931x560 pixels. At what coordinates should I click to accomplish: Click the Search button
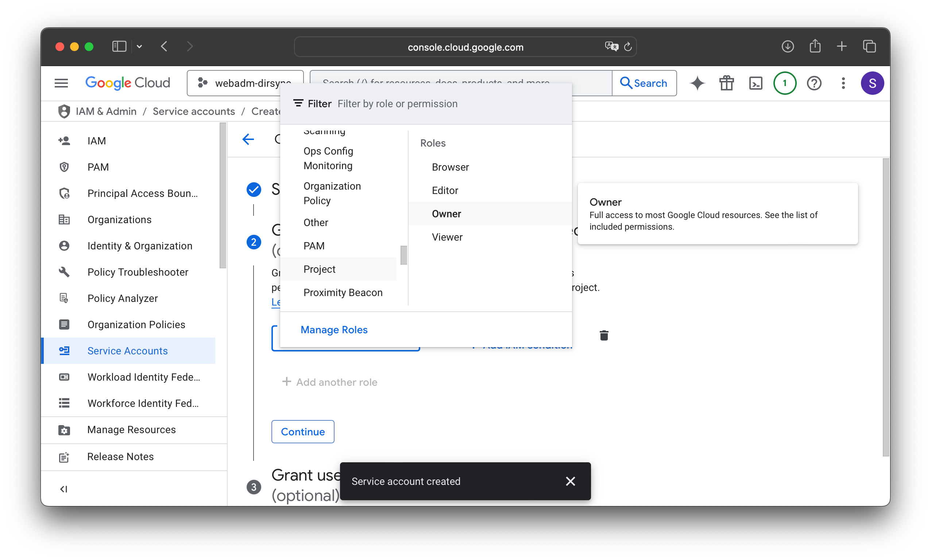[x=644, y=83]
